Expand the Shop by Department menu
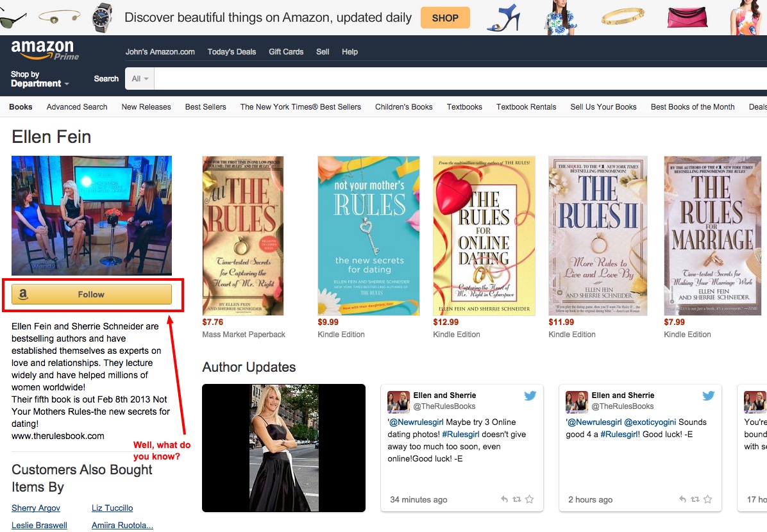The width and height of the screenshot is (767, 532). [x=40, y=79]
